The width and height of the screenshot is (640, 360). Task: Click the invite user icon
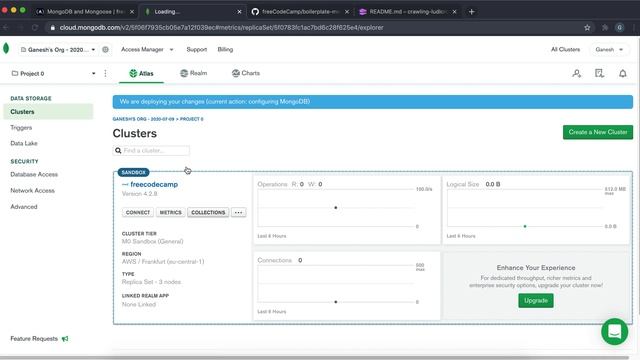click(576, 73)
